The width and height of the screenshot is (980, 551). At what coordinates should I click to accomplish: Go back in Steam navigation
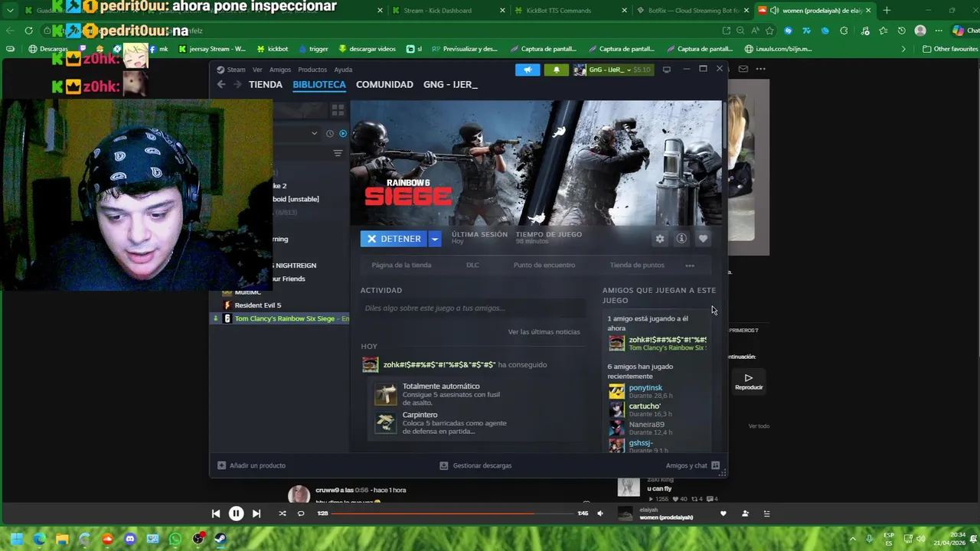[x=221, y=84]
